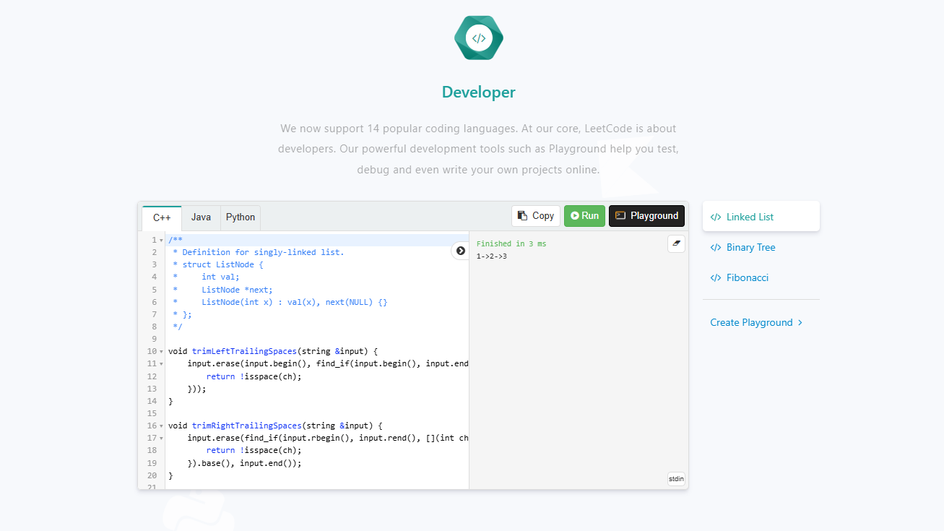Click '}).base(), input.end());' on line 19

(x=244, y=463)
